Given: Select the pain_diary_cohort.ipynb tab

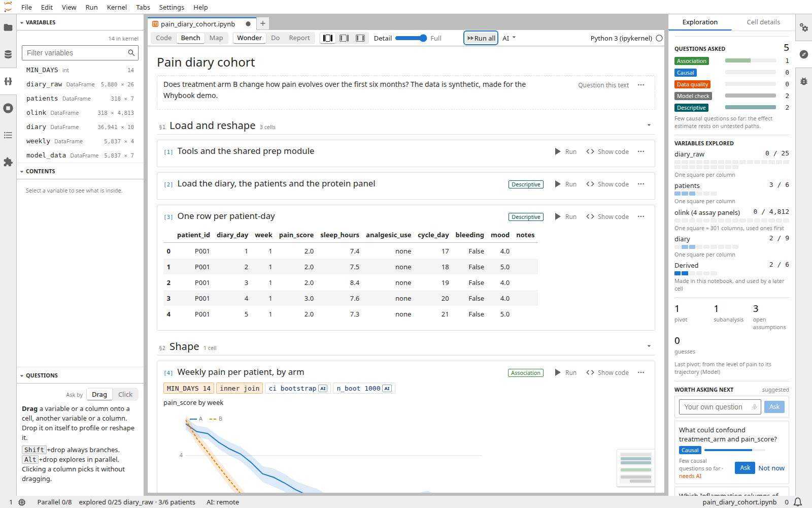Looking at the screenshot, I should [x=202, y=24].
